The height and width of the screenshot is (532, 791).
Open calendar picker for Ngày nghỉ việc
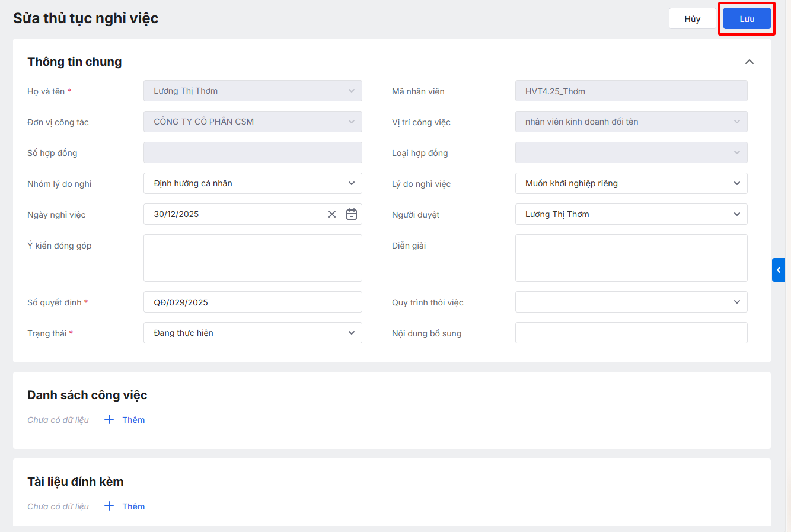[352, 214]
